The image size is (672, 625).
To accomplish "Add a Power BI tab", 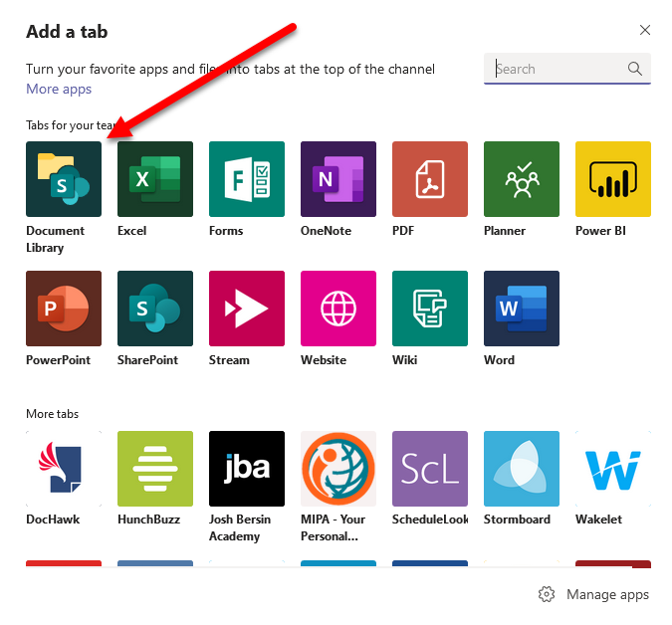I will [613, 179].
